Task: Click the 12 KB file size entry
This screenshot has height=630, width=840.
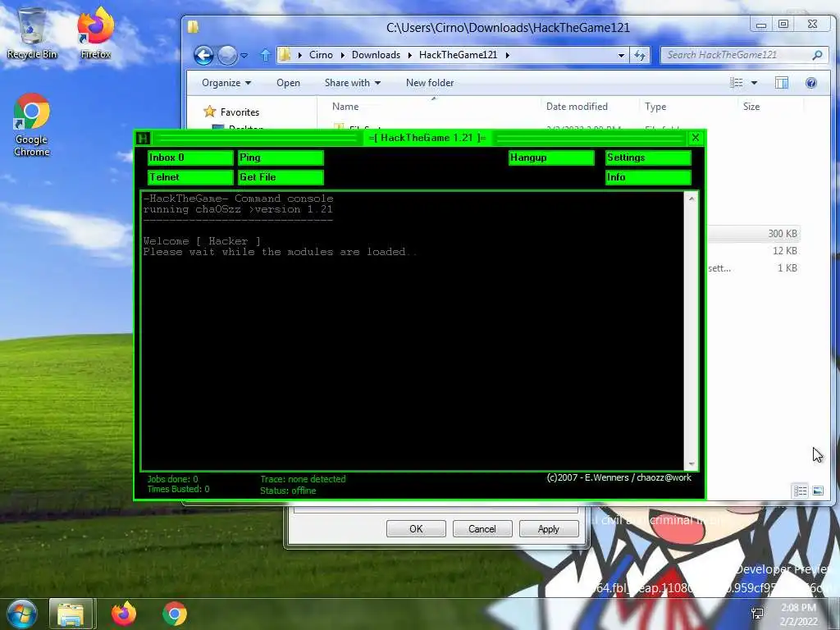Action: (785, 251)
